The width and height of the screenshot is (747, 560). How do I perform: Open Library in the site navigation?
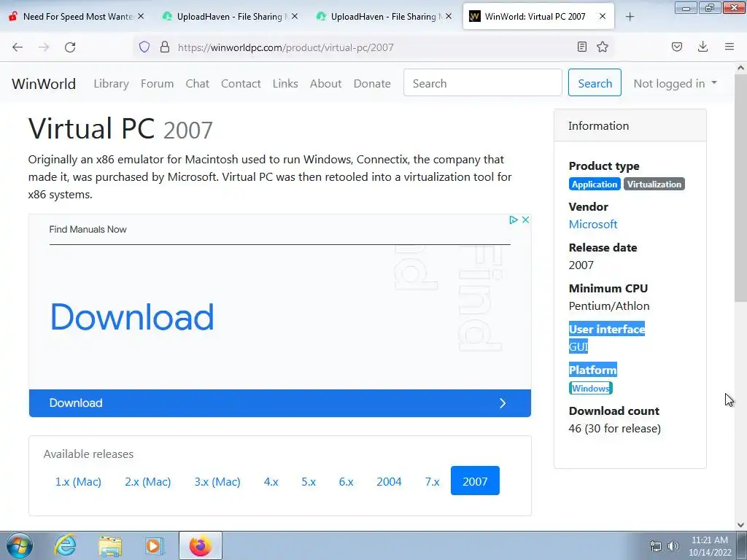[111, 83]
